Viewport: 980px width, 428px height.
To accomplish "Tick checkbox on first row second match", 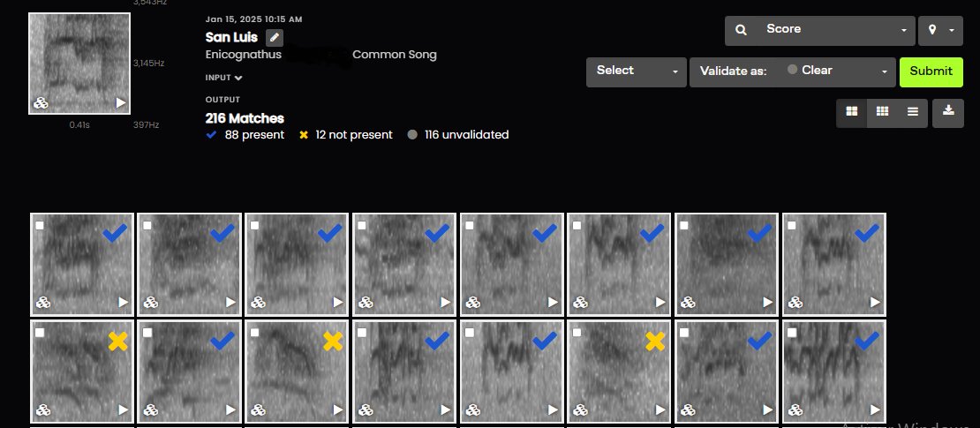I will tap(147, 226).
